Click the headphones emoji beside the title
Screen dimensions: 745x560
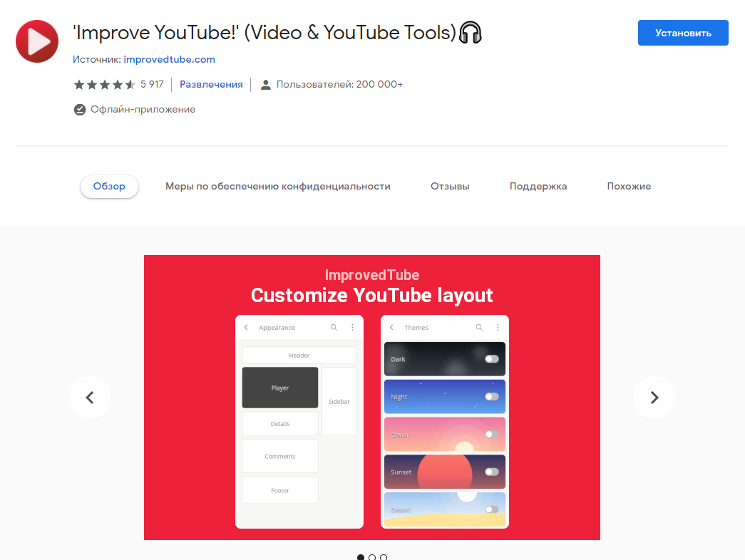click(471, 33)
